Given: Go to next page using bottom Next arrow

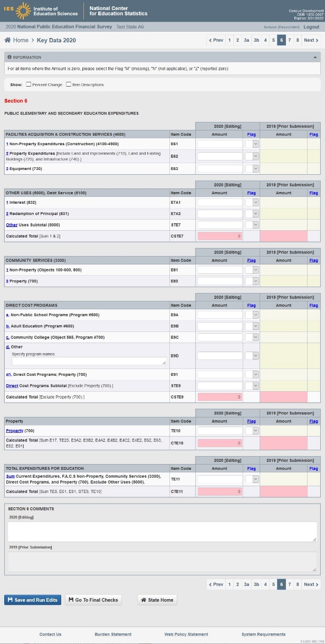Looking at the screenshot, I should tap(311, 584).
